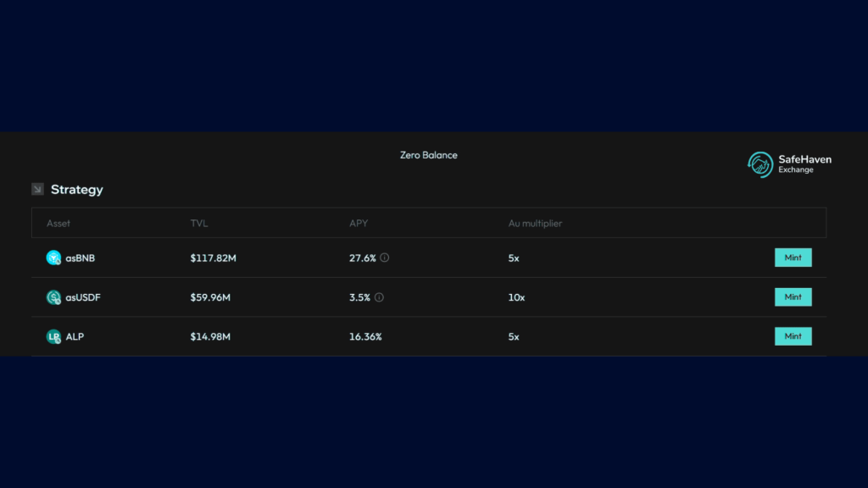This screenshot has width=868, height=488.
Task: Mint the asUSDF asset
Action: [x=793, y=297]
